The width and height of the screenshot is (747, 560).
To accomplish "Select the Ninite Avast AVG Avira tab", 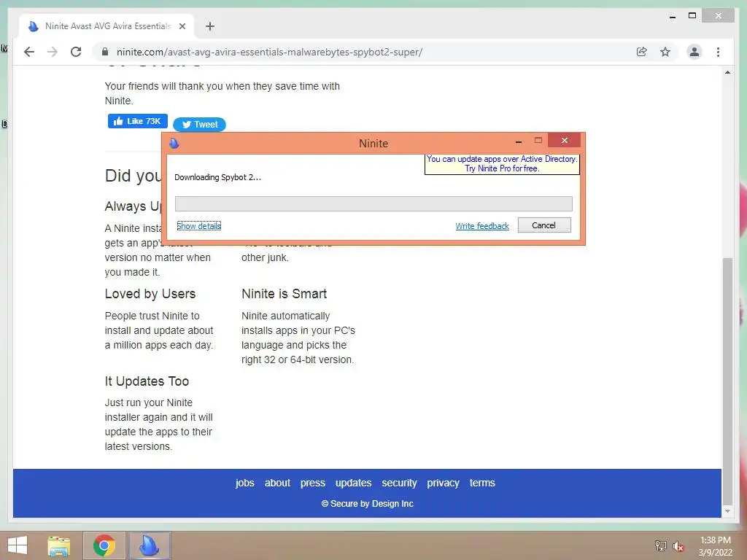I will click(x=107, y=26).
